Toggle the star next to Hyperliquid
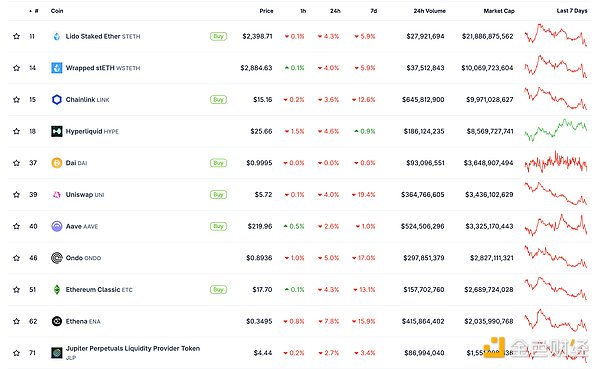The width and height of the screenshot is (600, 369). 16,131
